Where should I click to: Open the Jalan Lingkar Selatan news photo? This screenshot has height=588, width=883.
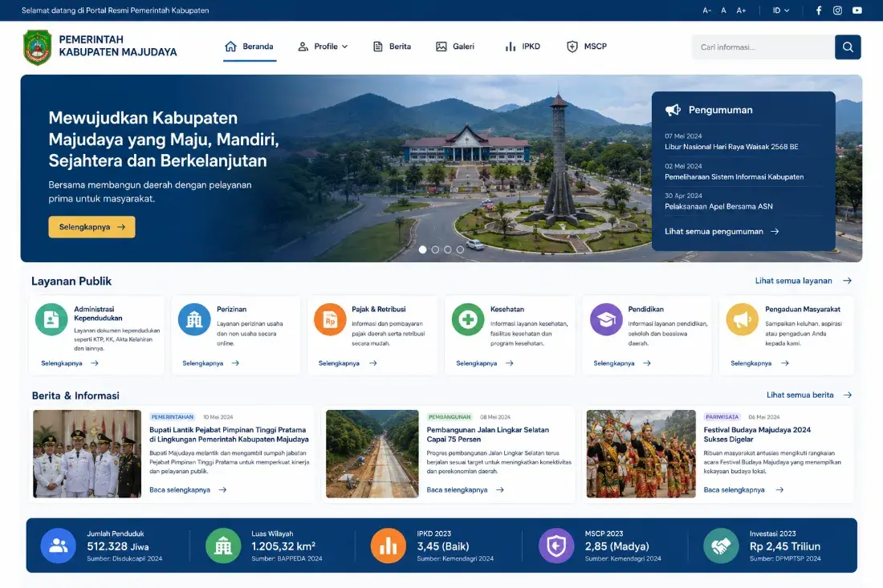pos(372,453)
